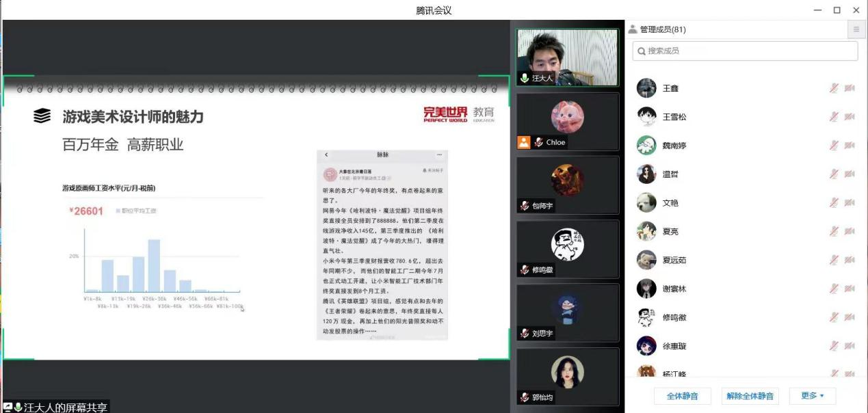The image size is (868, 413).
Task: Click the 脉脉 post screenshot on slide
Action: 382,245
